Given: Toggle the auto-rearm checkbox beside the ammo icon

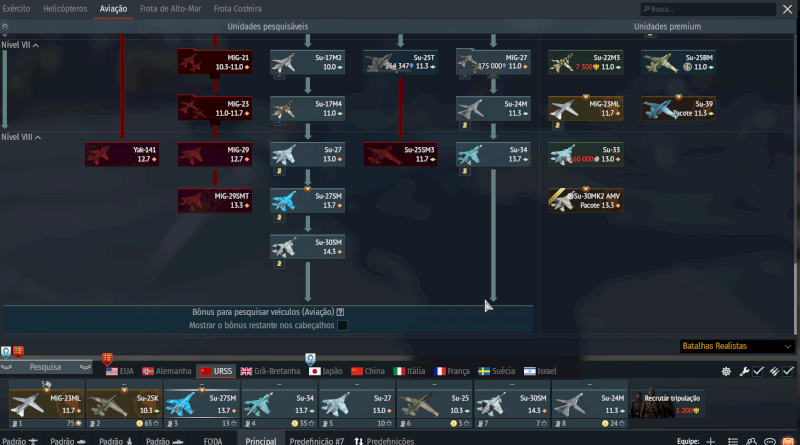Looking at the screenshot, I should (788, 372).
